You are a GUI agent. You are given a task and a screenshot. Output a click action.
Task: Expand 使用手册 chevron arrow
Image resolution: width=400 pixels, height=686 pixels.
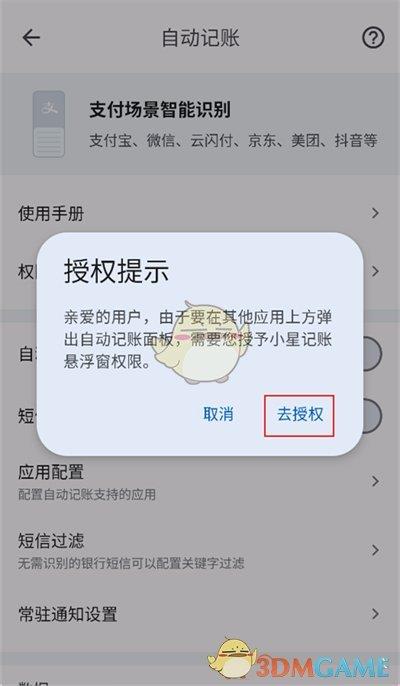(375, 213)
